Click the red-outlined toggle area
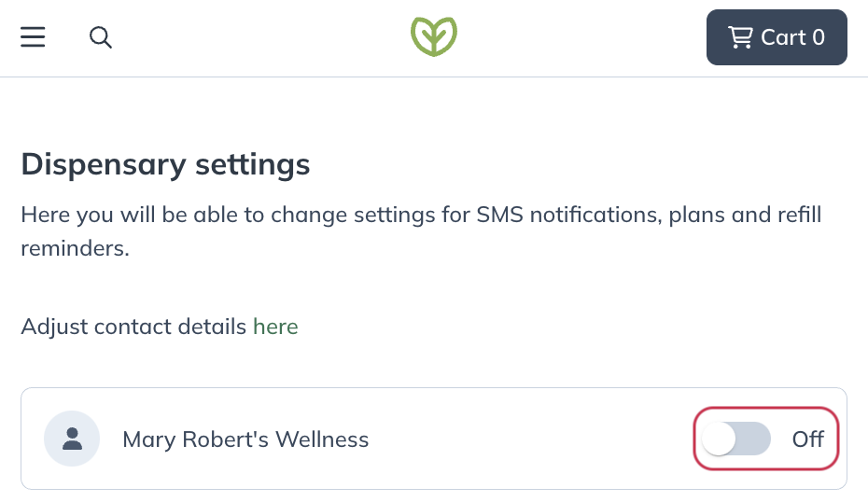This screenshot has width=868, height=502. point(766,439)
